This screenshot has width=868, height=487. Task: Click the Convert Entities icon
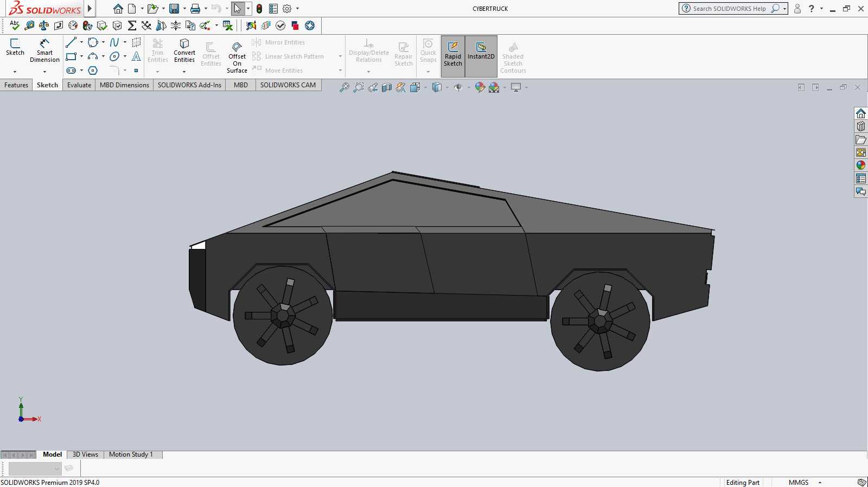click(x=184, y=50)
